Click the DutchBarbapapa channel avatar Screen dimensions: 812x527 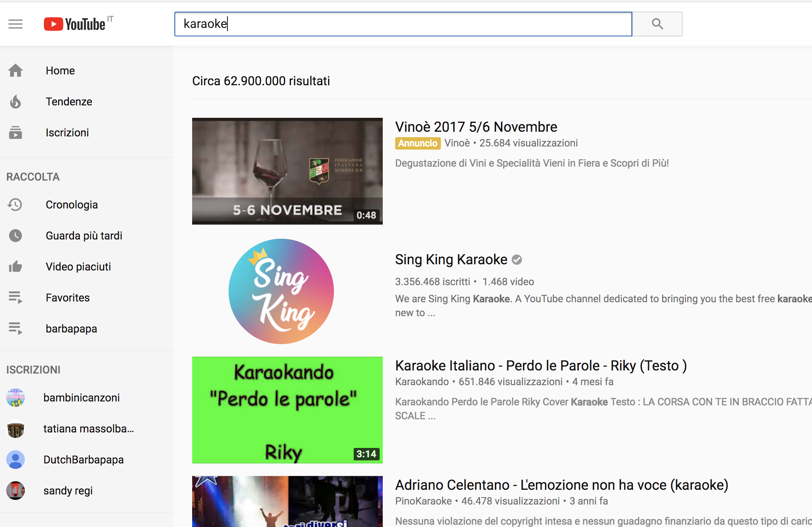[15, 460]
